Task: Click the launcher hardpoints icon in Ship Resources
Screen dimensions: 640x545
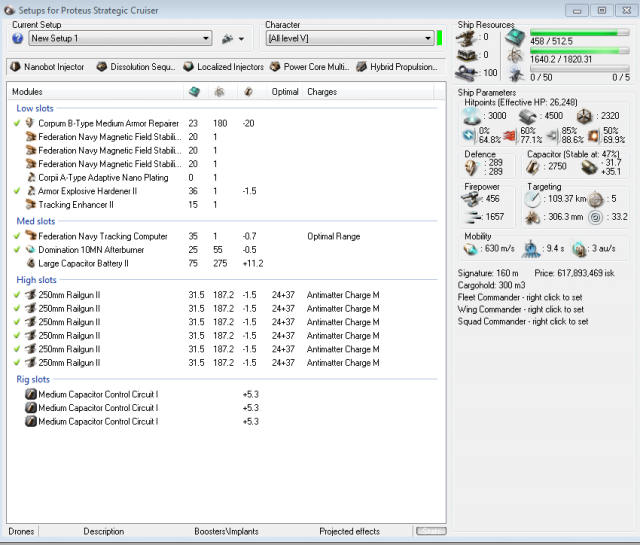Action: tap(467, 55)
